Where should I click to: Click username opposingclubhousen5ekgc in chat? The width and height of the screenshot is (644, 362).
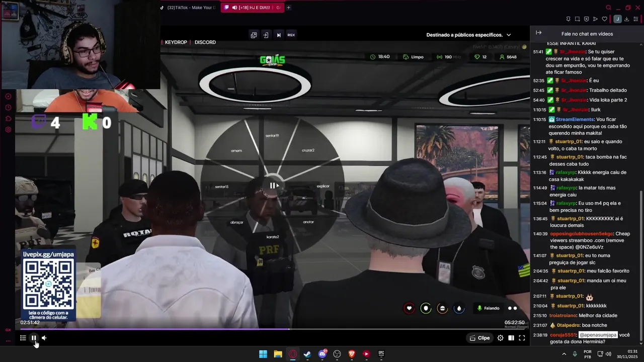pyautogui.click(x=582, y=234)
